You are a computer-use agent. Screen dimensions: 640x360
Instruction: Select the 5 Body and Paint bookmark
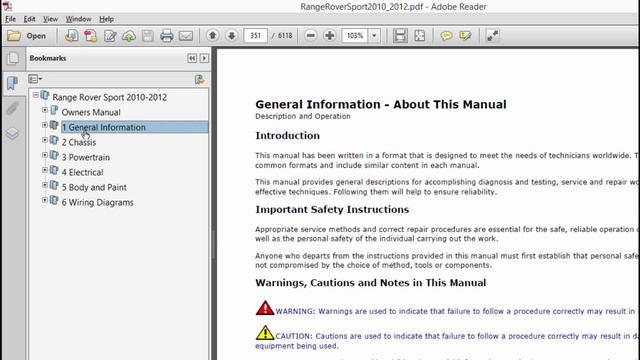pyautogui.click(x=94, y=187)
